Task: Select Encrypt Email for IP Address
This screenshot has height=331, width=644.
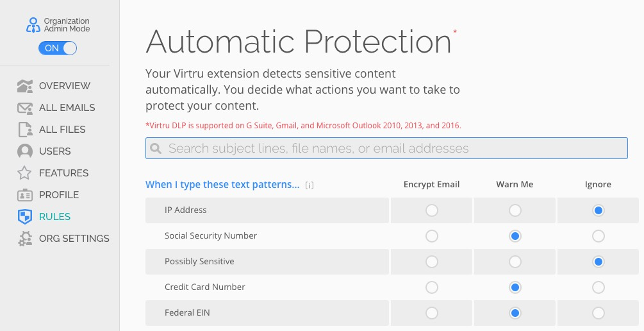Action: point(432,210)
